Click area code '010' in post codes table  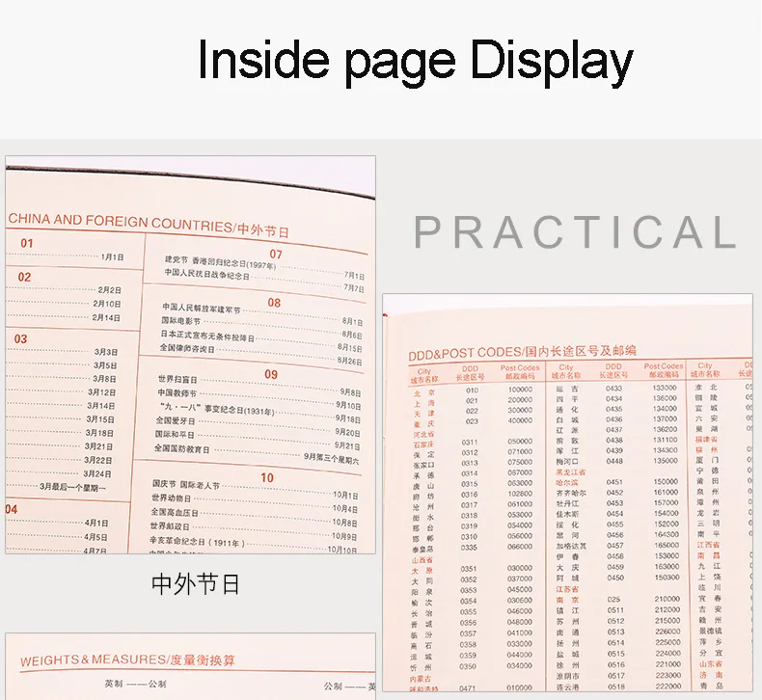point(472,390)
